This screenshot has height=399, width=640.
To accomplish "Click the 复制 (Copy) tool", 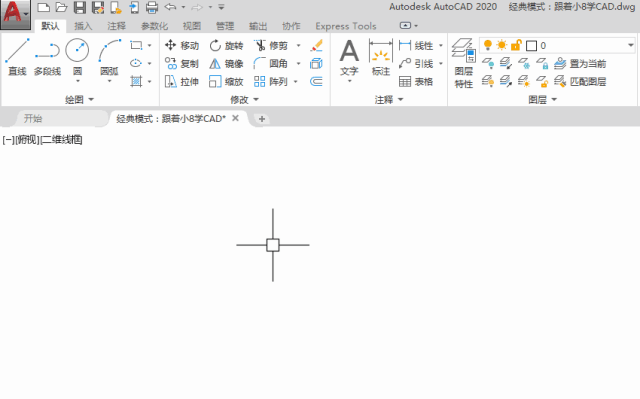I will 182,64.
